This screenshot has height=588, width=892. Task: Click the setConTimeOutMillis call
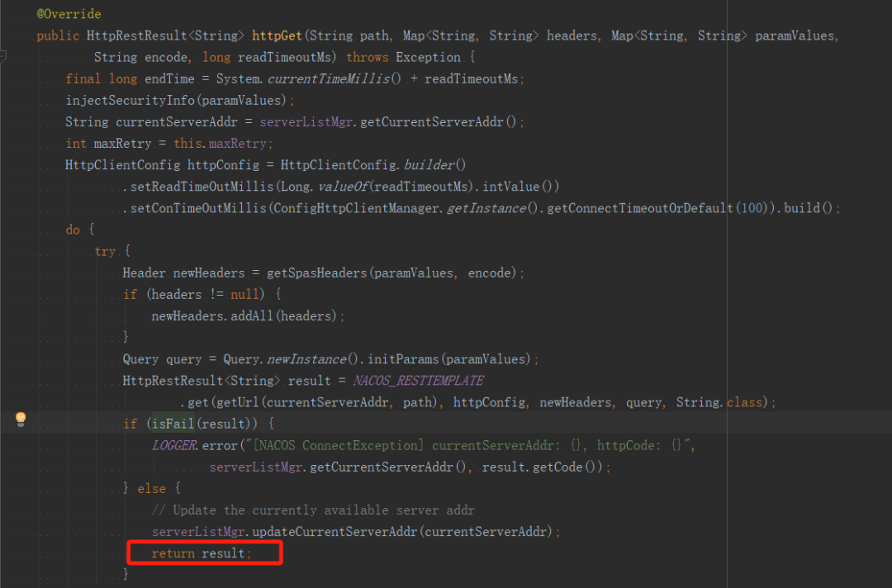(x=198, y=208)
